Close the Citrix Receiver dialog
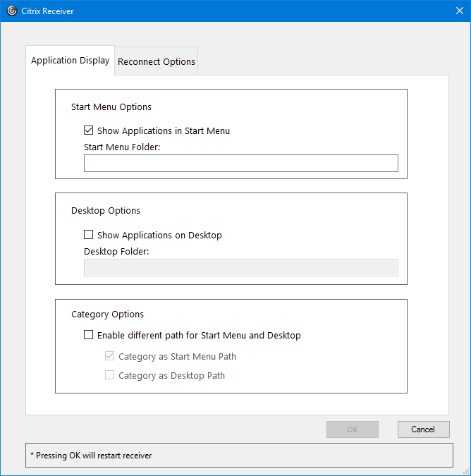This screenshot has width=471, height=476. [460, 11]
